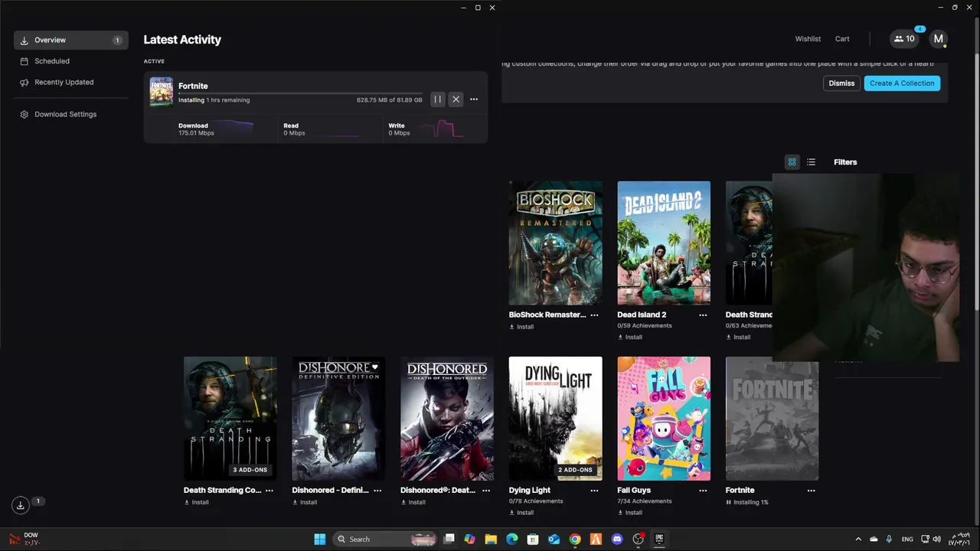Open File Explorer from the taskbar
980x551 pixels.
[x=491, y=540]
